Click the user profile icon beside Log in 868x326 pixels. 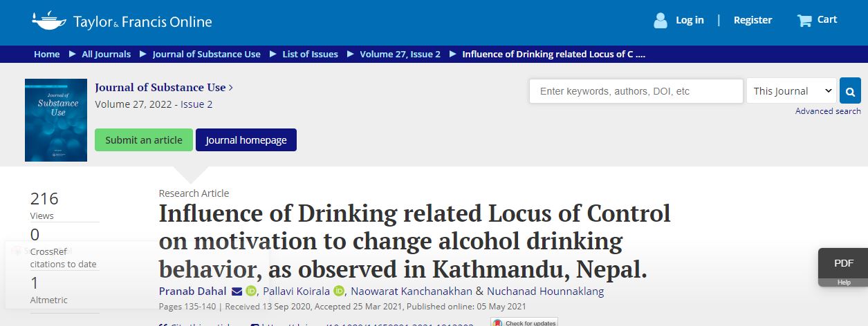coord(661,20)
